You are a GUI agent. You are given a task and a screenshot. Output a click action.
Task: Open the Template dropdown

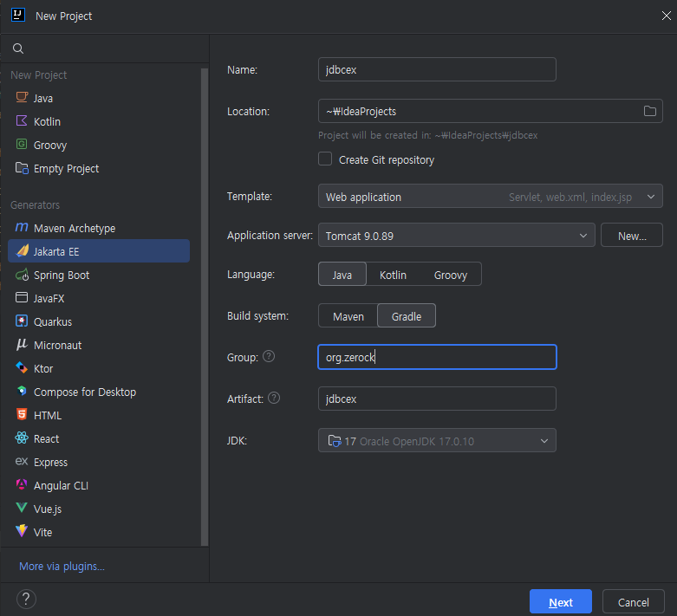point(490,197)
